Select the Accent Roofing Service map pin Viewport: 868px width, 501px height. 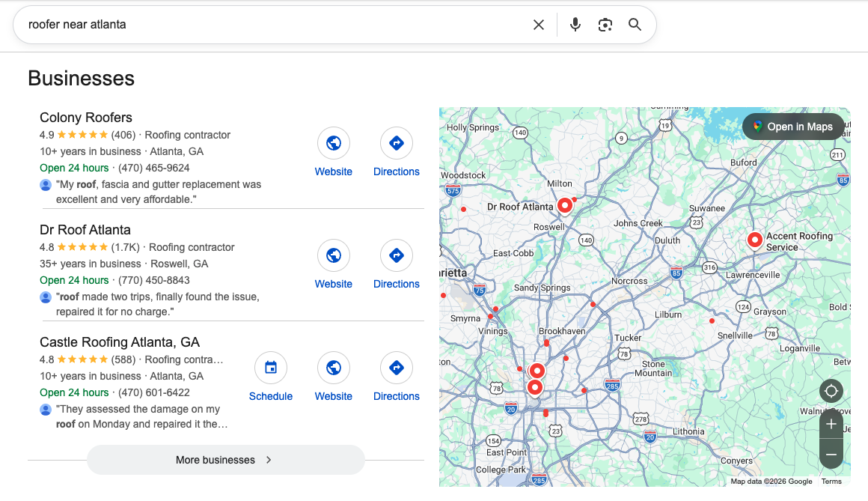tap(754, 240)
